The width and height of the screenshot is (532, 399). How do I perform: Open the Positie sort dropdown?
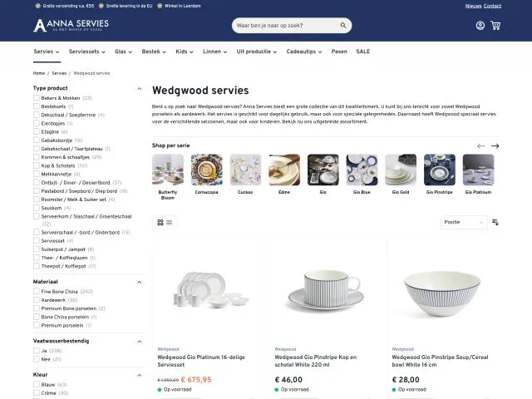464,222
